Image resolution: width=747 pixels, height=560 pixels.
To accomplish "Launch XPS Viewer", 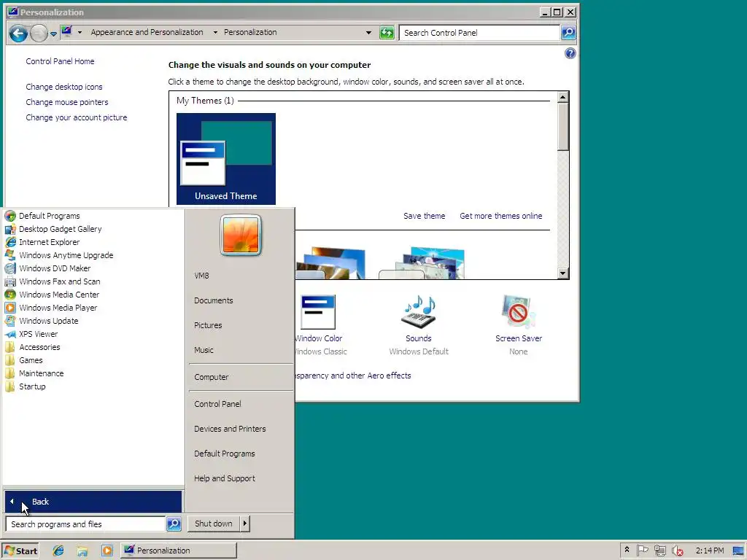I will click(38, 334).
